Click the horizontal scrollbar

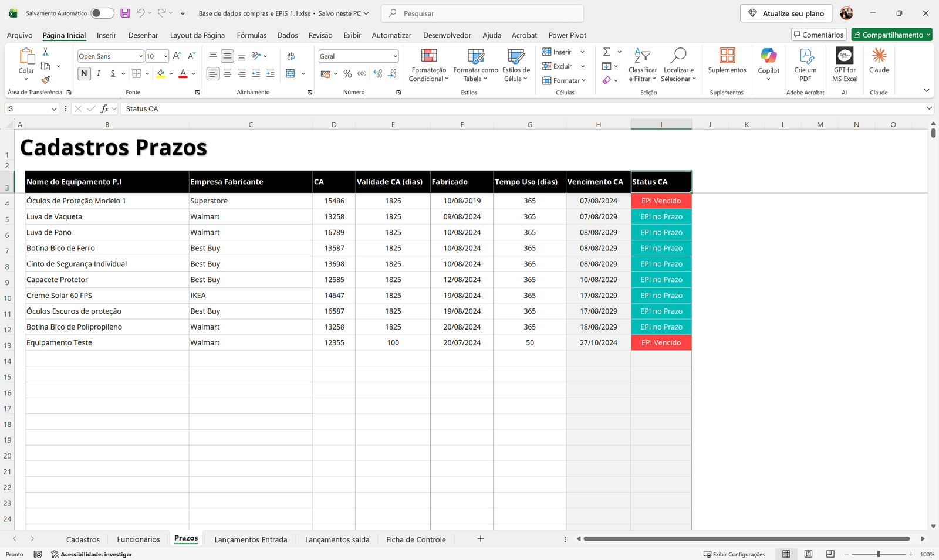click(x=747, y=539)
